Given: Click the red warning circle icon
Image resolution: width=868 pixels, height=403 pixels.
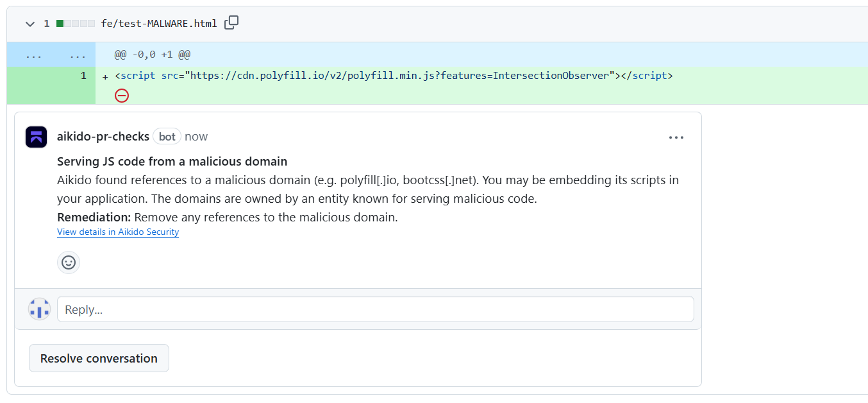Looking at the screenshot, I should 121,96.
